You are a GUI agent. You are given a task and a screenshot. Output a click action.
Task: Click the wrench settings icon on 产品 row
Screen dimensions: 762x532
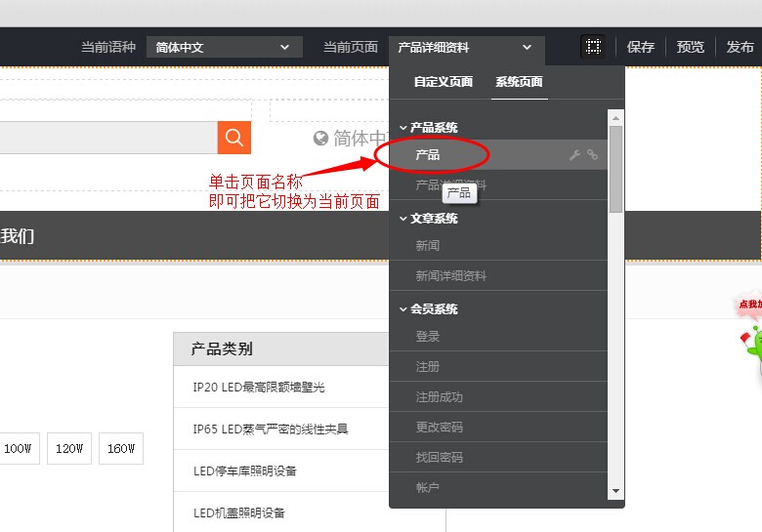[x=574, y=155]
